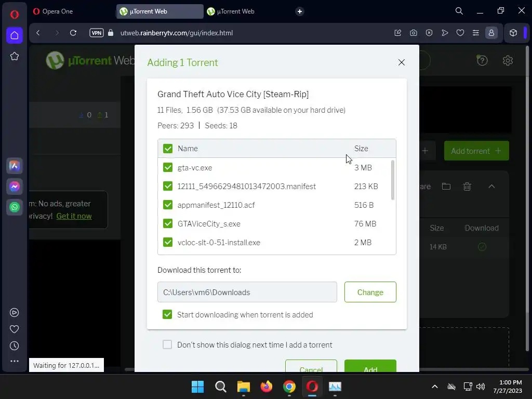Click the site lock security icon
Image resolution: width=532 pixels, height=399 pixels.
pos(111,33)
